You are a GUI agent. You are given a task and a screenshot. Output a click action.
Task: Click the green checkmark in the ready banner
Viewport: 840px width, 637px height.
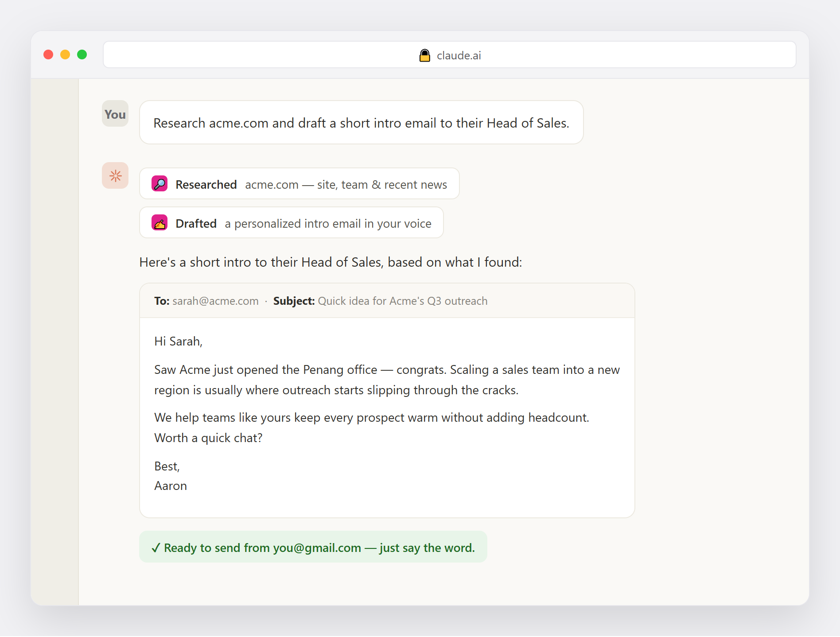tap(156, 548)
